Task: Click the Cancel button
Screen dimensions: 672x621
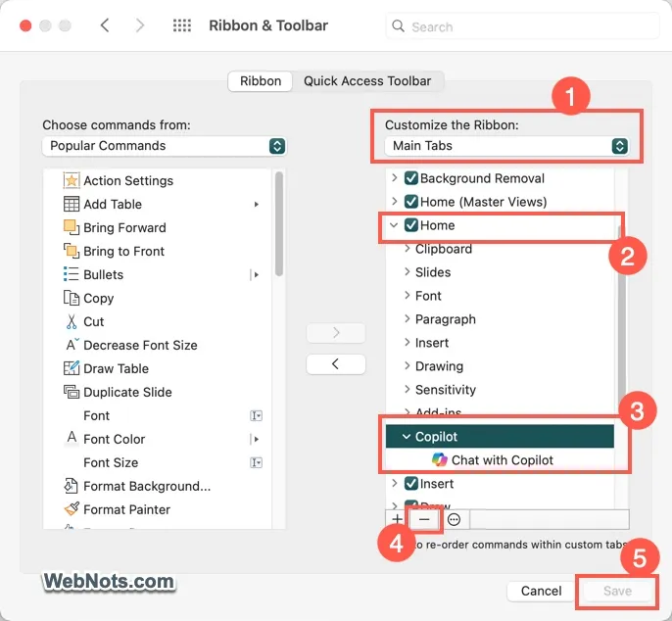Action: click(541, 591)
